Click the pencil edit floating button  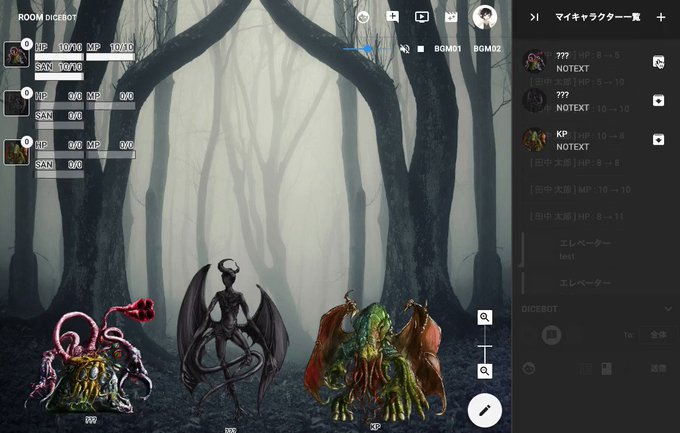(x=485, y=410)
